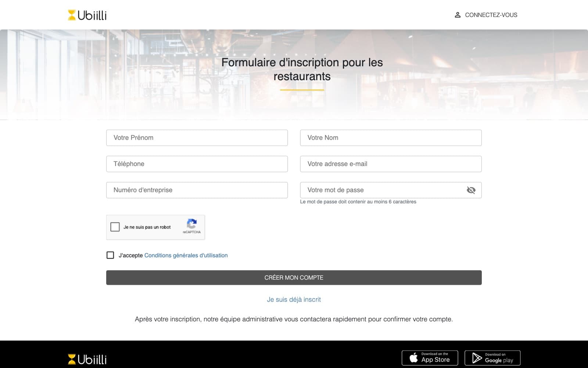Click the Ubiilli logo in the header

87,15
